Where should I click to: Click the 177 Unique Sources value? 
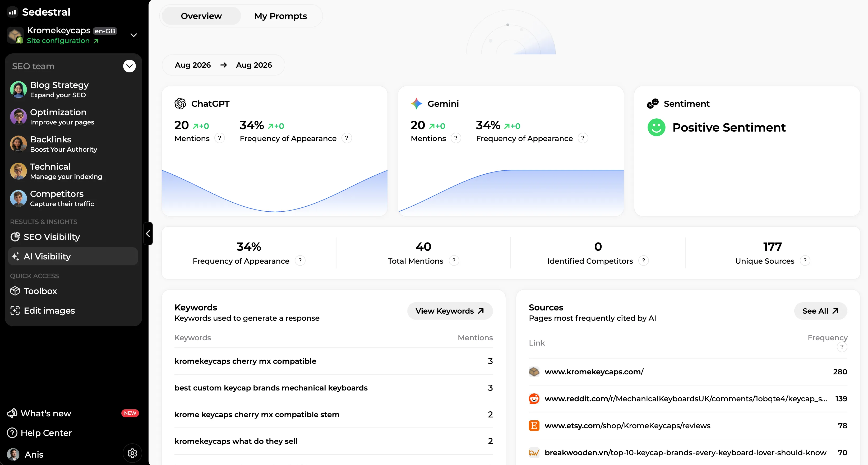click(x=772, y=247)
